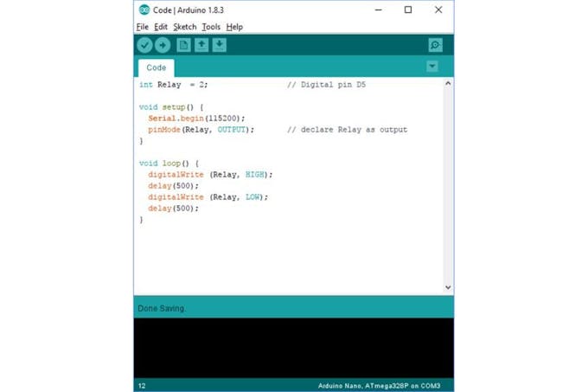Open the Tools menu
The image size is (588, 392).
(x=211, y=27)
